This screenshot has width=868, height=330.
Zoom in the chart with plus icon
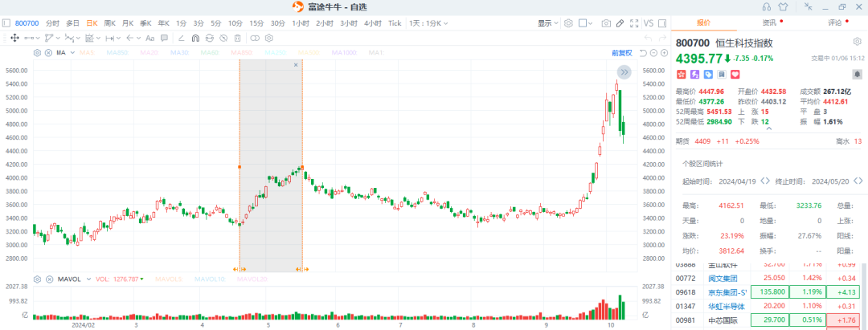click(663, 53)
